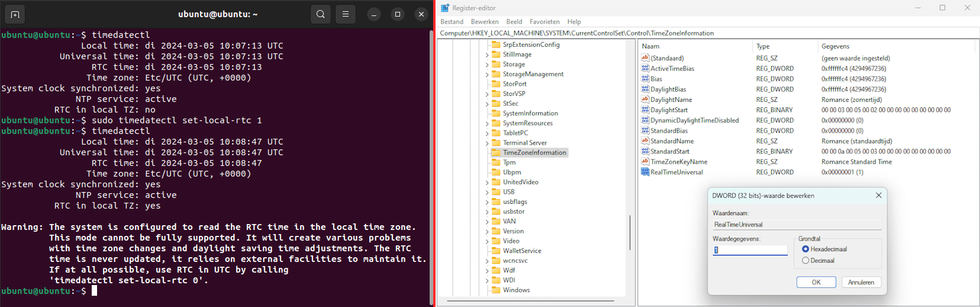
Task: Click the 'Romance Standard Time' data value
Action: pyautogui.click(x=856, y=162)
